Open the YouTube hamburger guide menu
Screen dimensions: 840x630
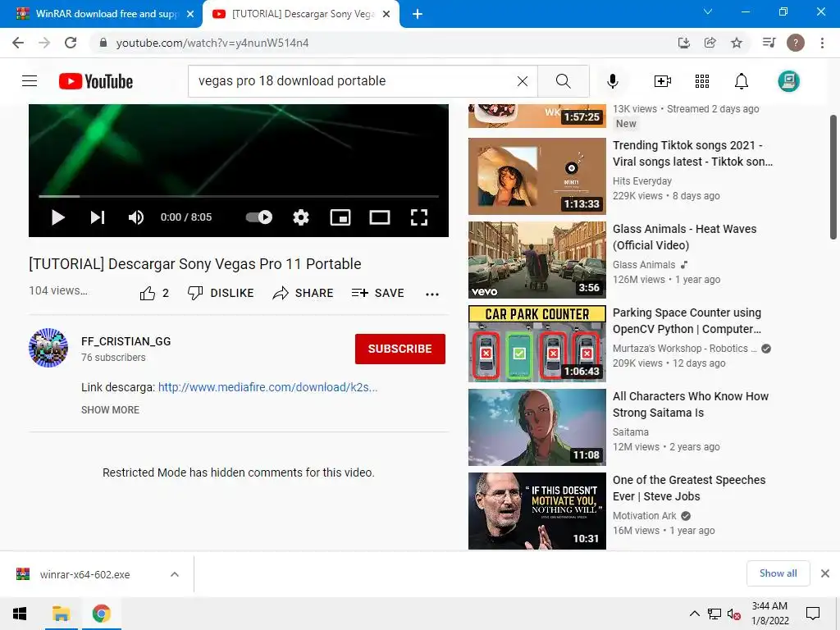(x=30, y=81)
